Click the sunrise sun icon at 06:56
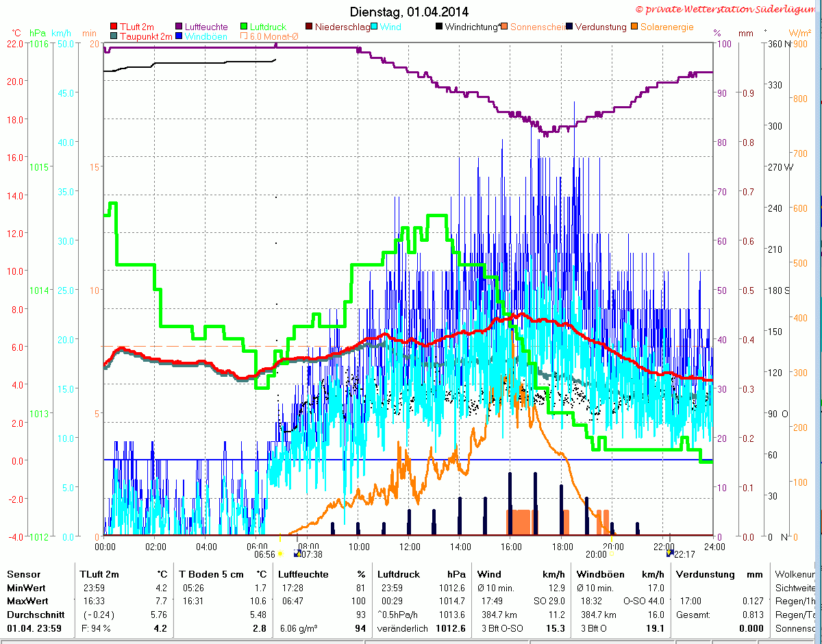The height and width of the screenshot is (644, 822). (280, 553)
